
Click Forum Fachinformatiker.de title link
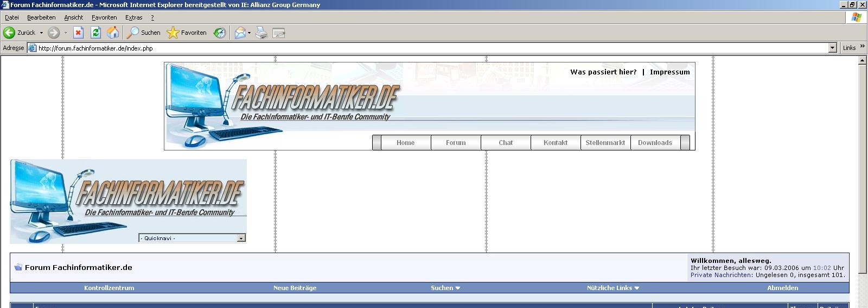(x=79, y=267)
